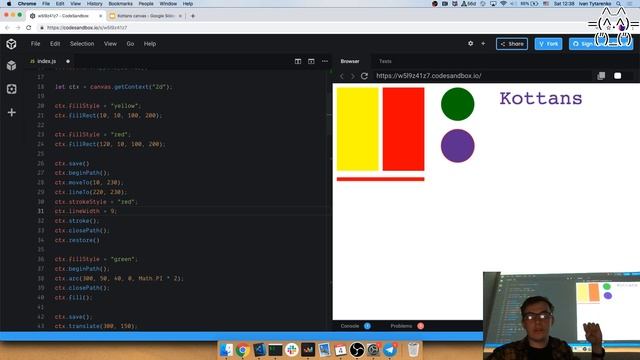The width and height of the screenshot is (640, 360).
Task: Click the unsaved dot on index.js tab
Action: pyautogui.click(x=68, y=61)
